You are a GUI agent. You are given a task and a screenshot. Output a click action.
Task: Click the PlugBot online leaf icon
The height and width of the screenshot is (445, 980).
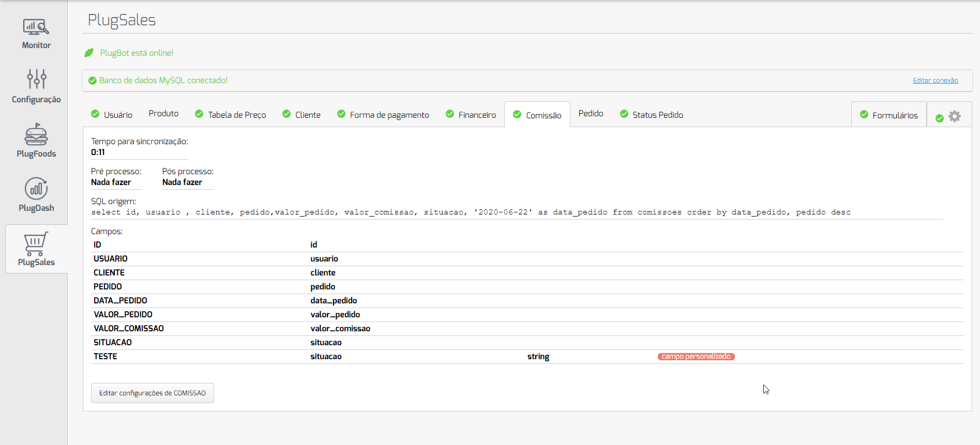[89, 53]
